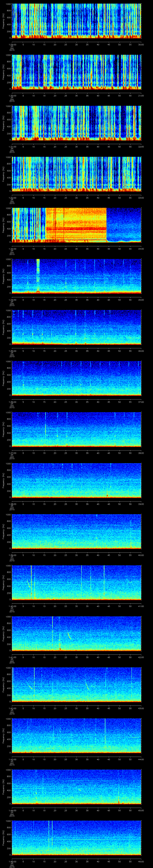Click the spectrogram panel starting at 1:38:00
153x868 pixels.
76,480
